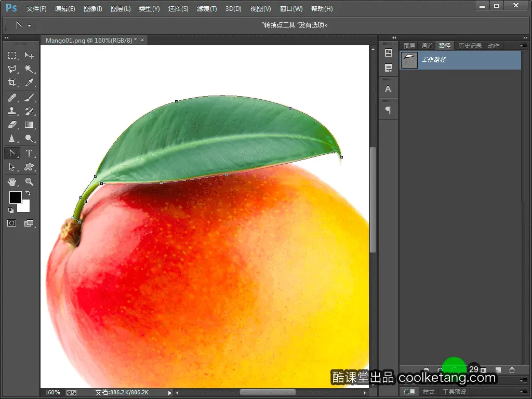Switch to the 历史记录 panel tab
This screenshot has height=399, width=532.
pyautogui.click(x=470, y=46)
